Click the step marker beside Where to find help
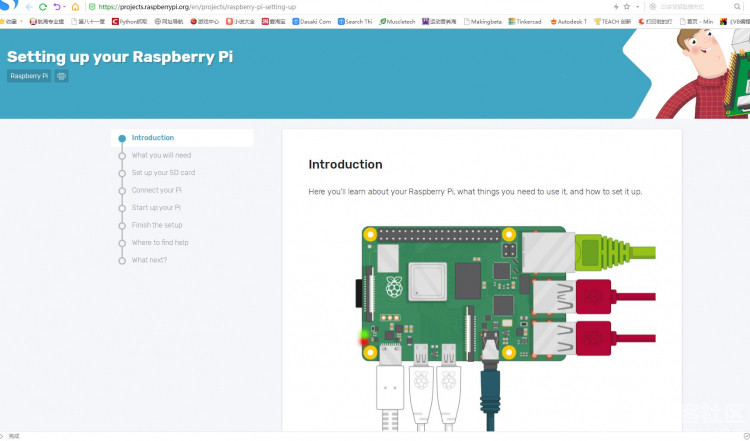Image resolution: width=750 pixels, height=441 pixels. coord(122,243)
